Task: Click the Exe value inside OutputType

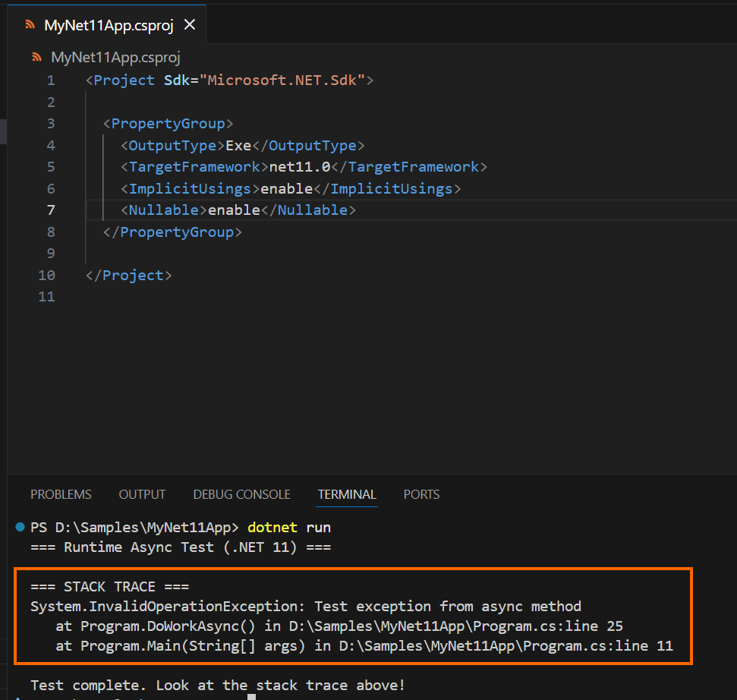Action: [x=239, y=145]
